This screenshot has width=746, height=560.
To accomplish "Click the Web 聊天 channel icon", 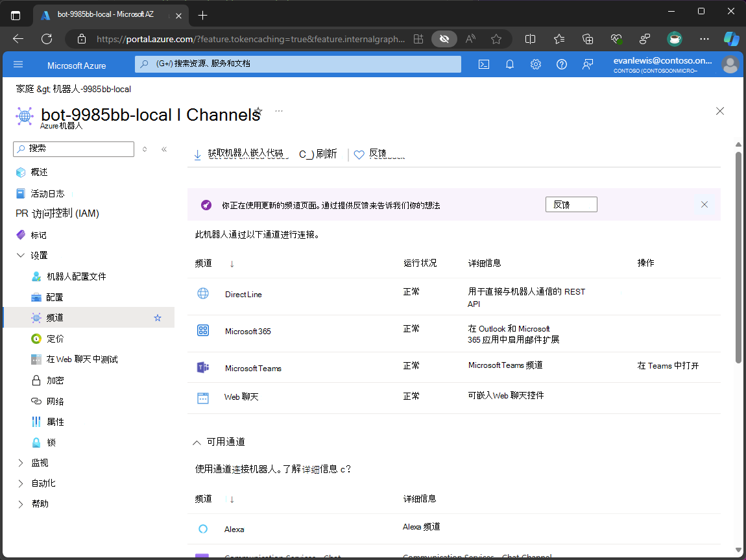I will click(202, 398).
